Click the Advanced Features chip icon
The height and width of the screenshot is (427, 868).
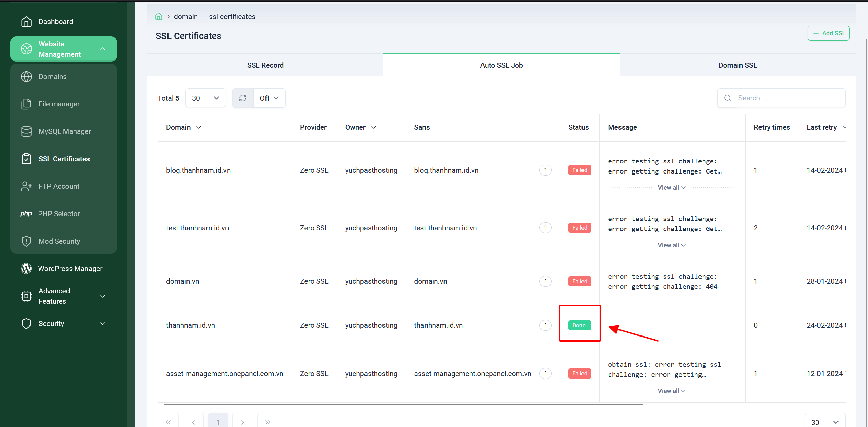click(26, 296)
